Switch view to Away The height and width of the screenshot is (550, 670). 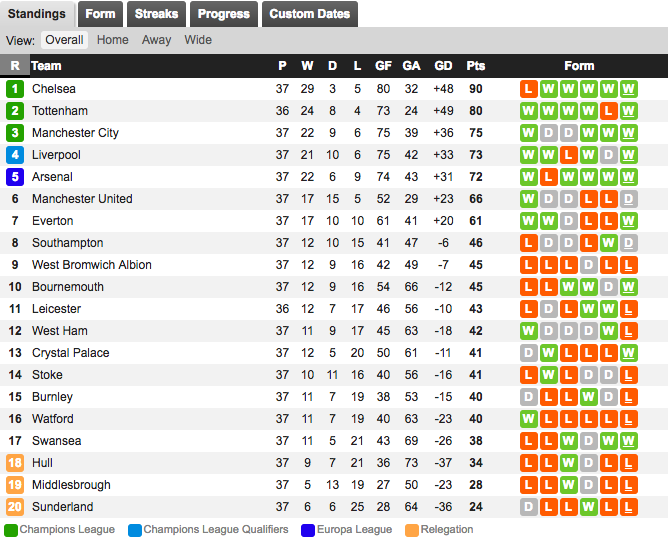156,40
